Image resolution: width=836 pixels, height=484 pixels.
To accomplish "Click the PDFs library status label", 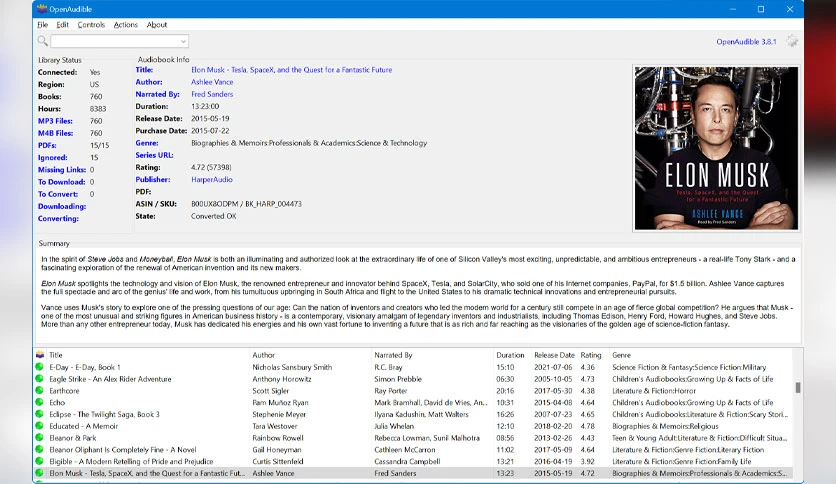I will (47, 146).
